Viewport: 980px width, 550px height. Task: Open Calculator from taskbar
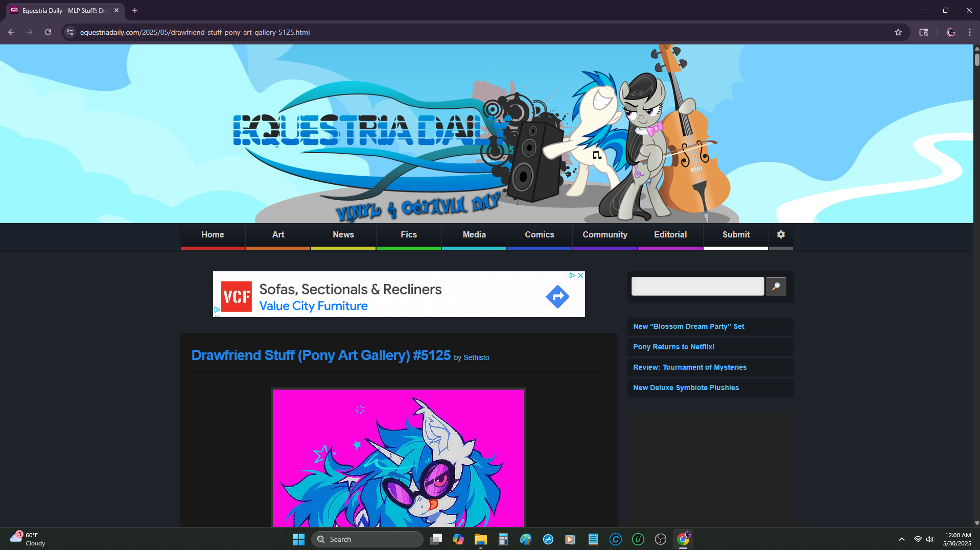coord(503,539)
